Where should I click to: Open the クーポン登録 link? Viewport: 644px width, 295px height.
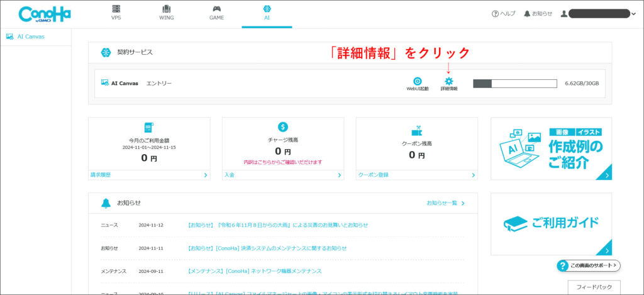374,175
